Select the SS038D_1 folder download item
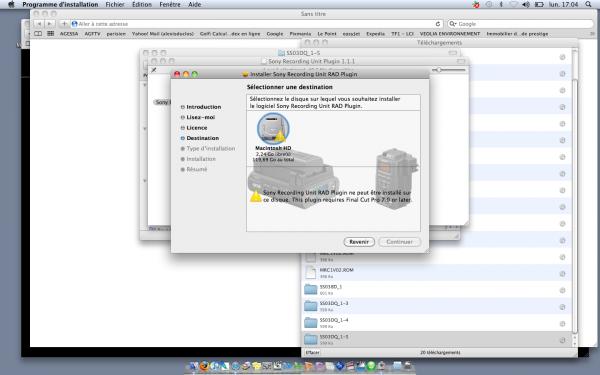Screen dimensions: 600x375 [436, 290]
